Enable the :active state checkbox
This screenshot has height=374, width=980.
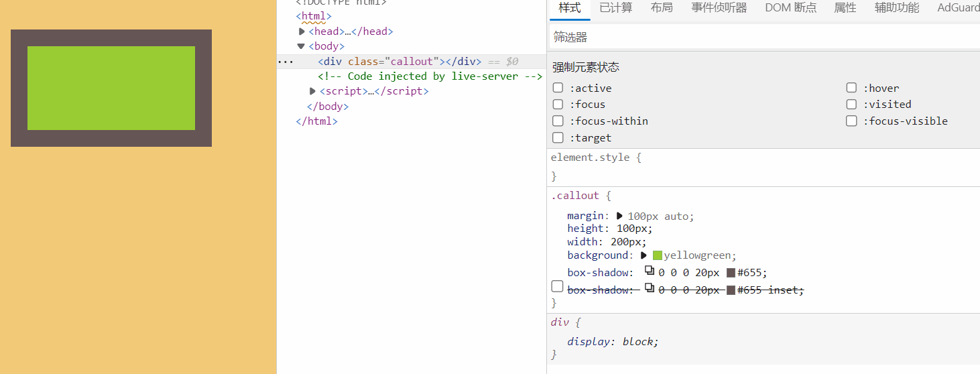[558, 88]
